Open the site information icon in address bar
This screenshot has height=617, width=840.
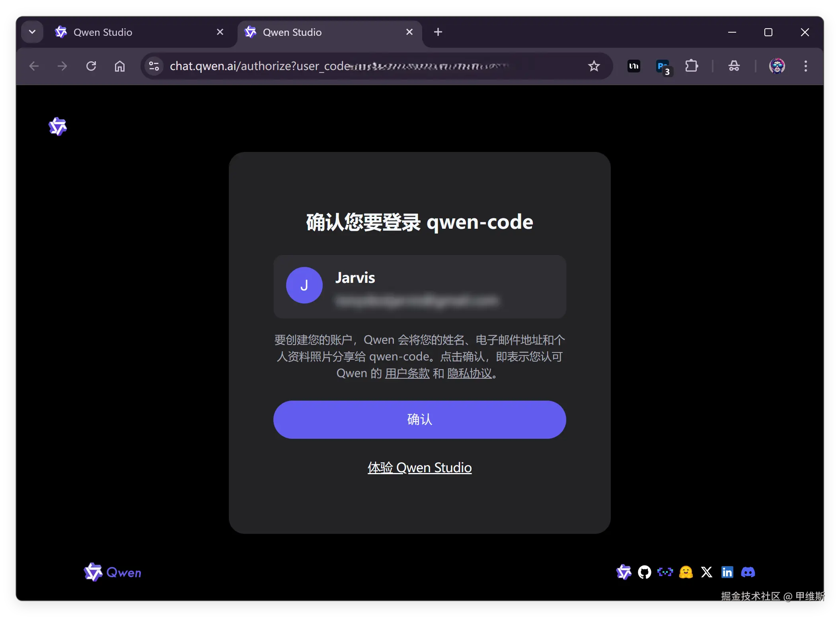[x=154, y=66]
